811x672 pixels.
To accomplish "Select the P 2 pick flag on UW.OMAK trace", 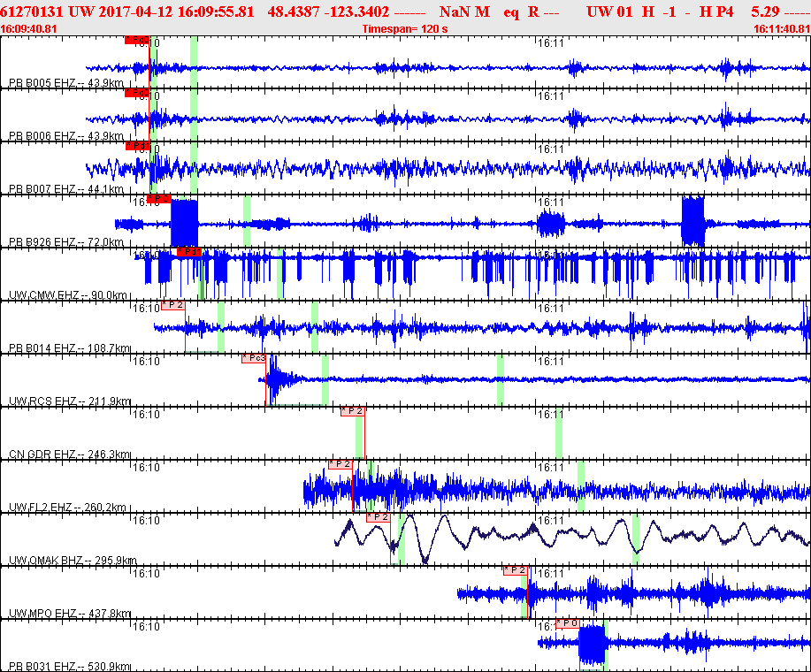I will [x=379, y=517].
